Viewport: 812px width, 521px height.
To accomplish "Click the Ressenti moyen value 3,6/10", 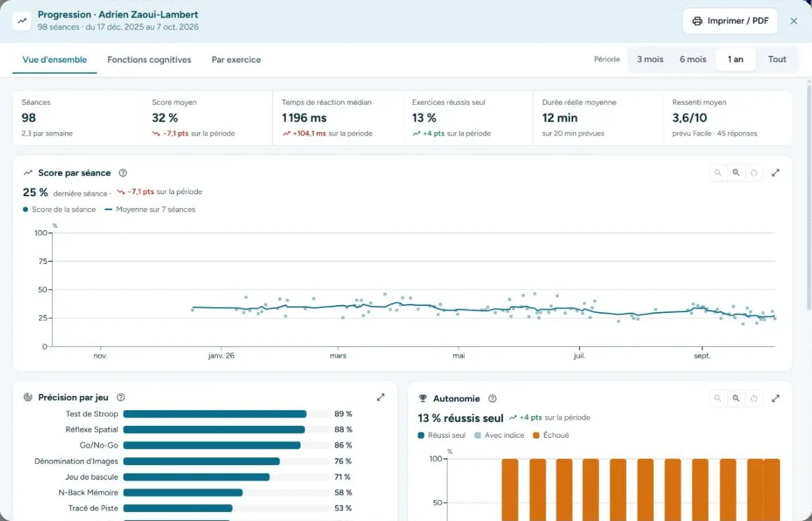I will 689,118.
